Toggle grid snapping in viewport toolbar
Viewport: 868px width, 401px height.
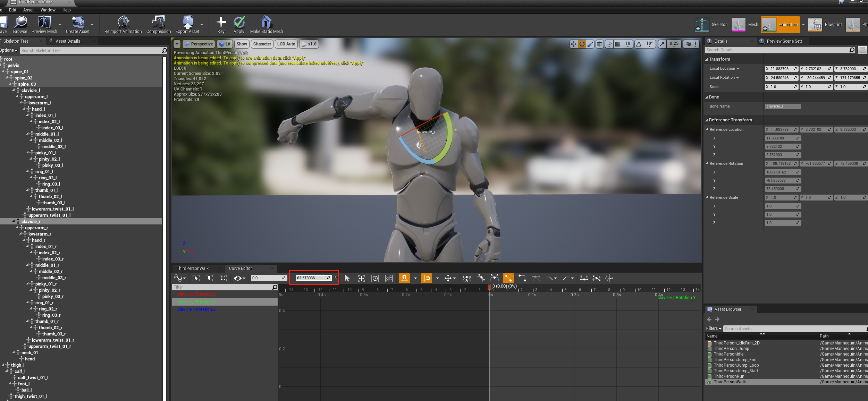pos(618,44)
